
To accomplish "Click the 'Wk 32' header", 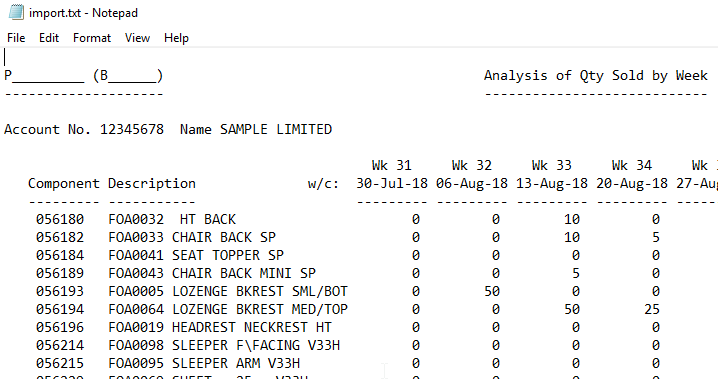I will 472,165.
